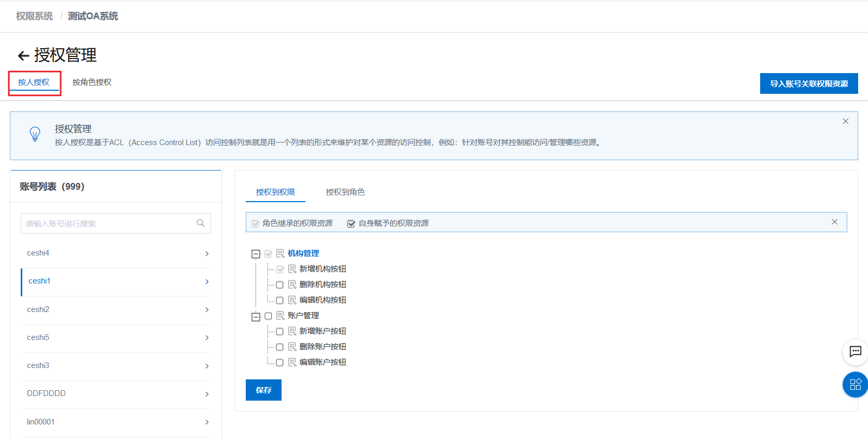The width and height of the screenshot is (868, 439).
Task: Select account DDFDDDD in the list
Action: 116,394
